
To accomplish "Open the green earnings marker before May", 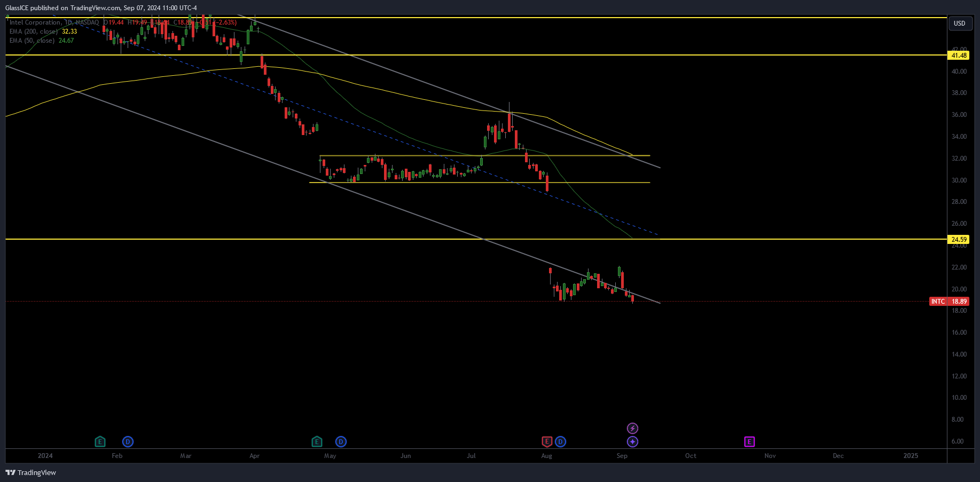I will point(317,441).
